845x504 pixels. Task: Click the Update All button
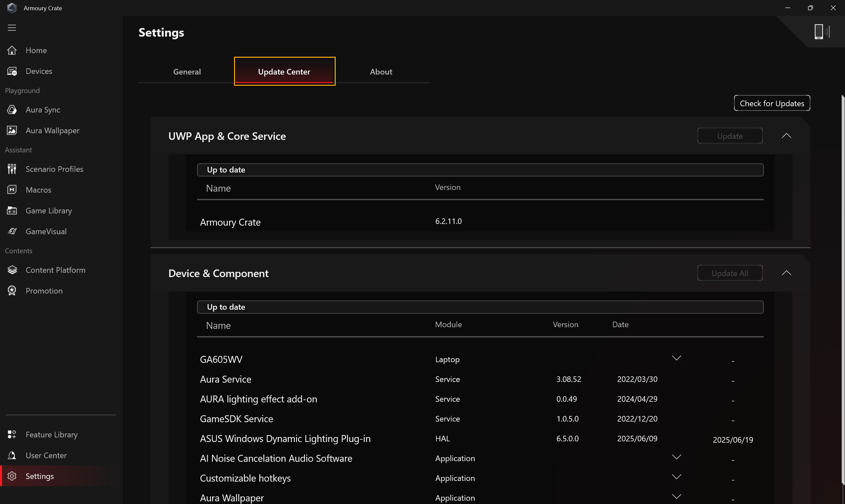tap(730, 273)
